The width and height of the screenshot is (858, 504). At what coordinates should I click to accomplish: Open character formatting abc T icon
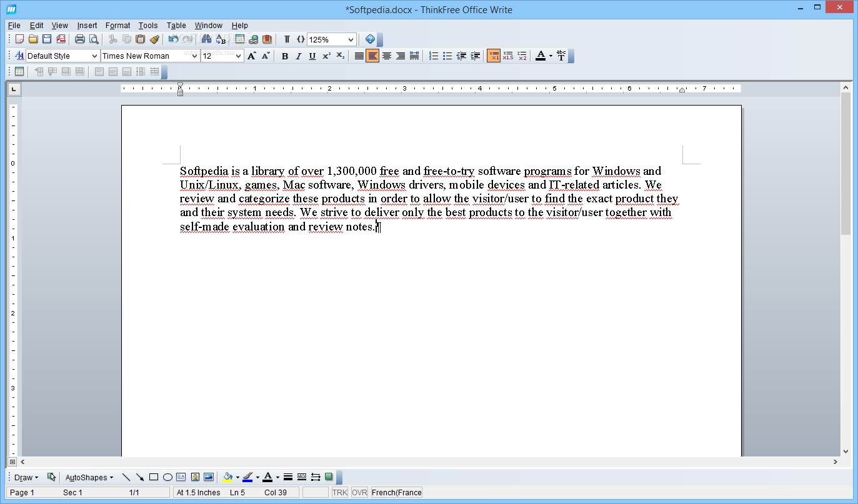pyautogui.click(x=561, y=56)
